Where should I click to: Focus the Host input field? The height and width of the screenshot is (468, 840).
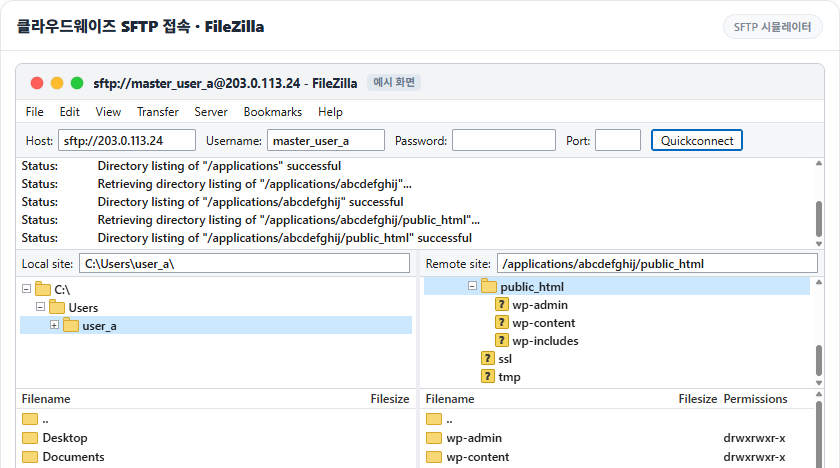tap(127, 140)
